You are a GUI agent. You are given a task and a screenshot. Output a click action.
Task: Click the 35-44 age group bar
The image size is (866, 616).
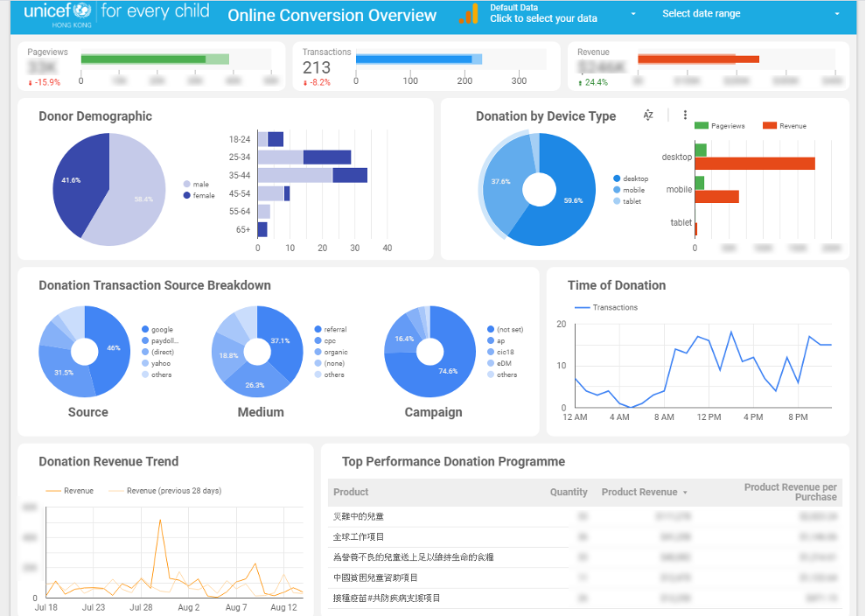[x=312, y=175]
